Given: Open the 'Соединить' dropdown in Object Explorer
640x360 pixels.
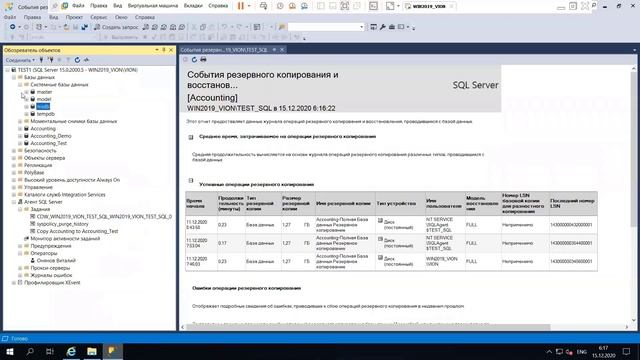Looking at the screenshot, I should pyautogui.click(x=20, y=60).
